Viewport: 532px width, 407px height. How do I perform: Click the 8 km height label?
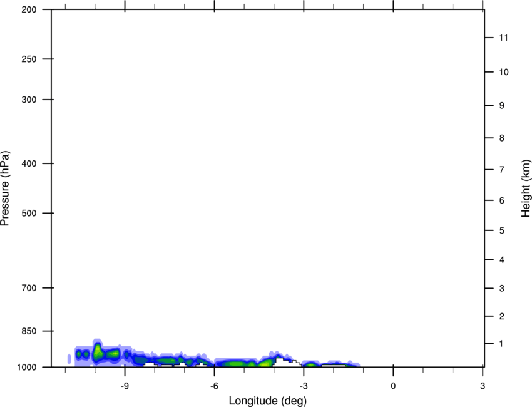pos(502,138)
